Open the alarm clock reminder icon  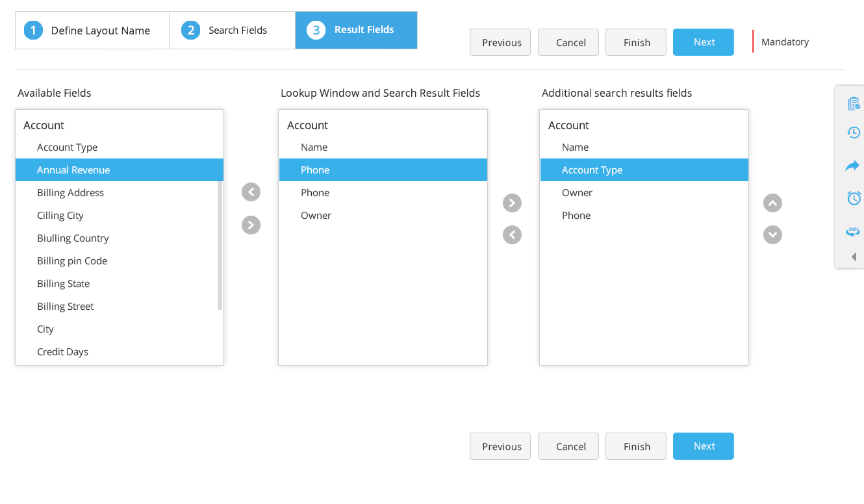click(854, 197)
